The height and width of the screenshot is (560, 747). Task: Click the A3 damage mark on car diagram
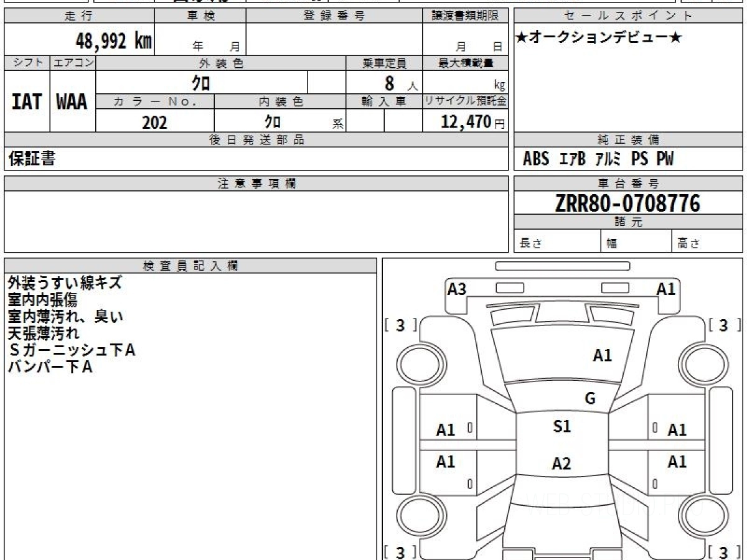pyautogui.click(x=457, y=289)
